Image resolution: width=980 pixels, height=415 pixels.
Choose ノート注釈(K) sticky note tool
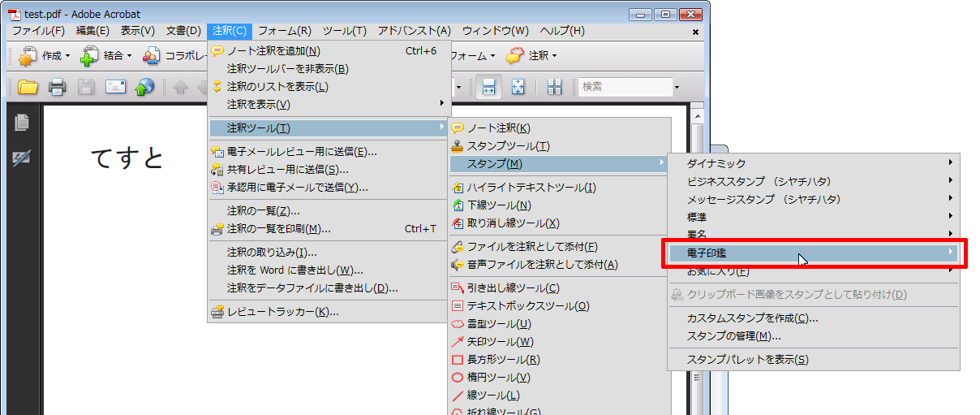[x=561, y=128]
